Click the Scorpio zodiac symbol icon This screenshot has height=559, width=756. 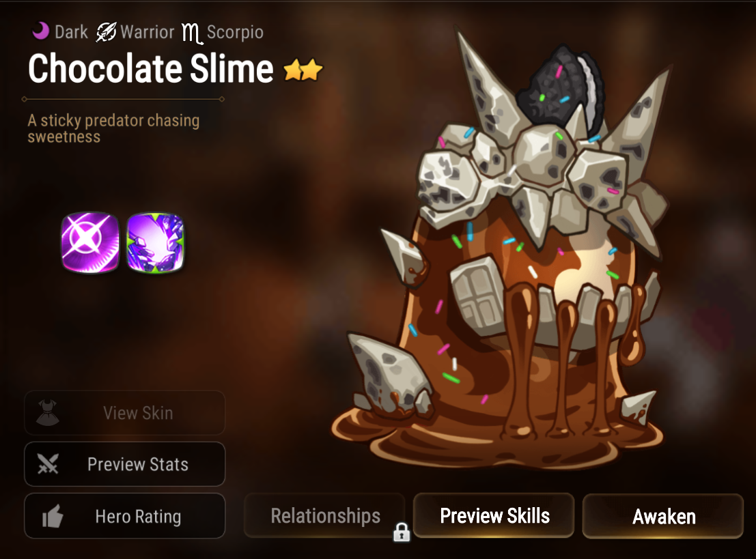tap(192, 33)
